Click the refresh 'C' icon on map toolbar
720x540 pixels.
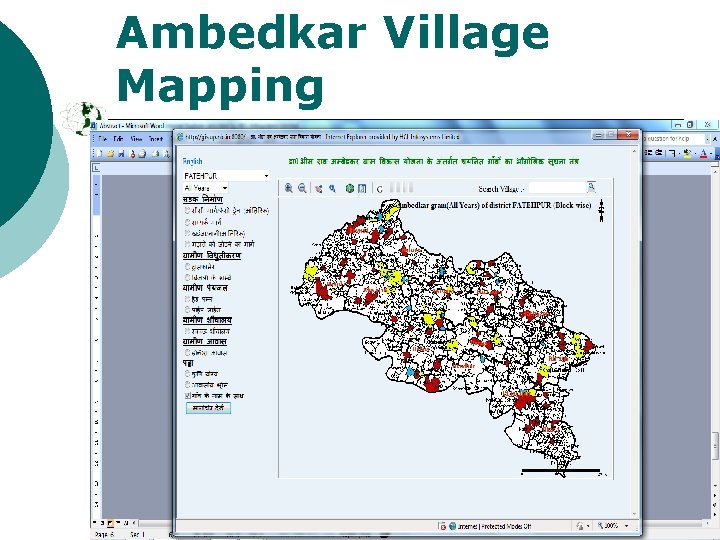[379, 189]
